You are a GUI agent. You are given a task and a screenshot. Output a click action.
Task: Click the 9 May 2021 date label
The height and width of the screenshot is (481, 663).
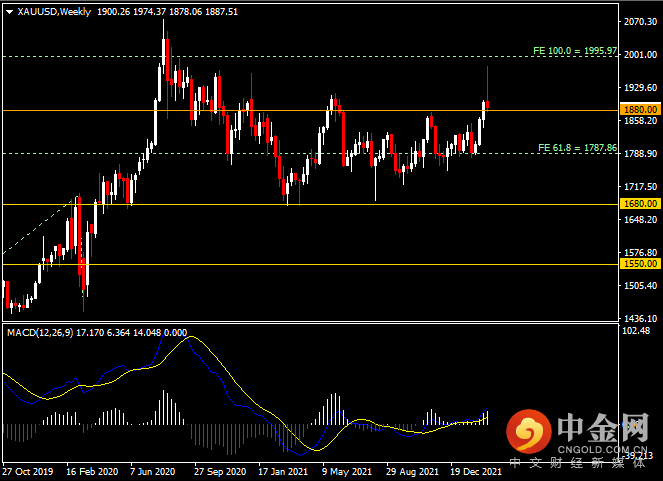pyautogui.click(x=347, y=472)
